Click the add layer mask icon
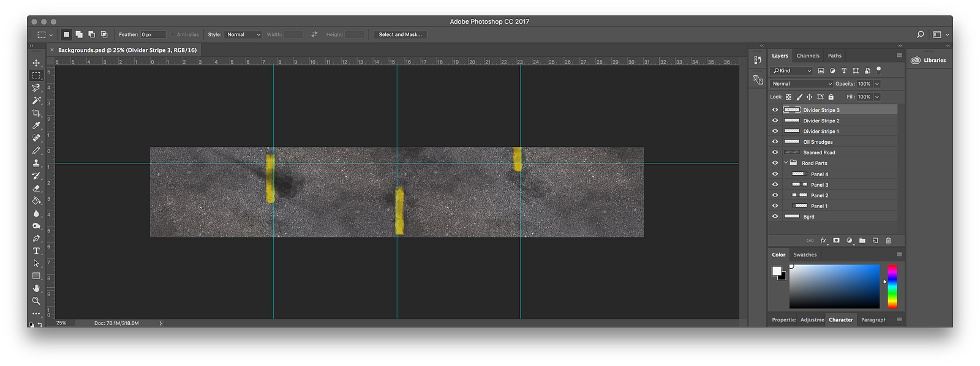 click(x=836, y=241)
